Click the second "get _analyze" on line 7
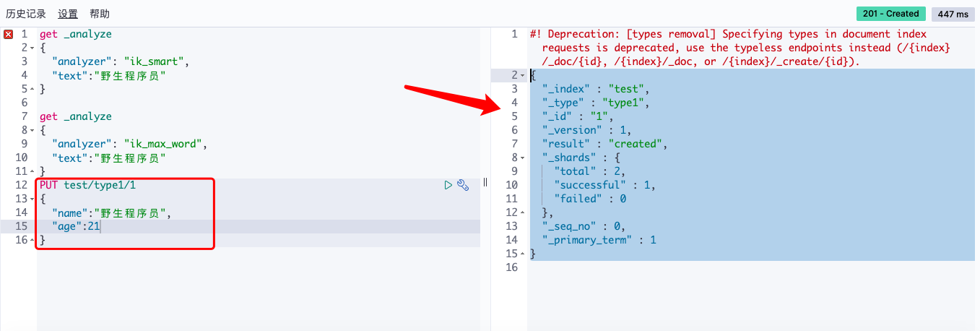This screenshot has width=980, height=331. [76, 116]
